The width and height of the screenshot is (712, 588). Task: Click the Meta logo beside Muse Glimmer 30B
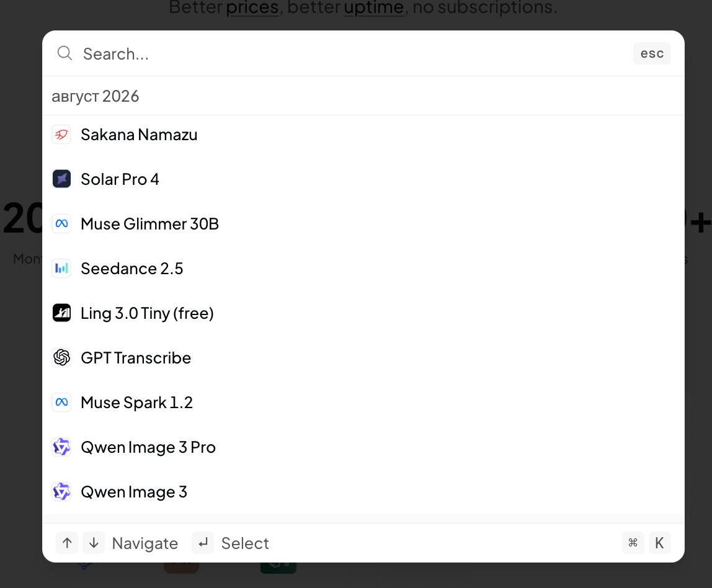pyautogui.click(x=61, y=223)
